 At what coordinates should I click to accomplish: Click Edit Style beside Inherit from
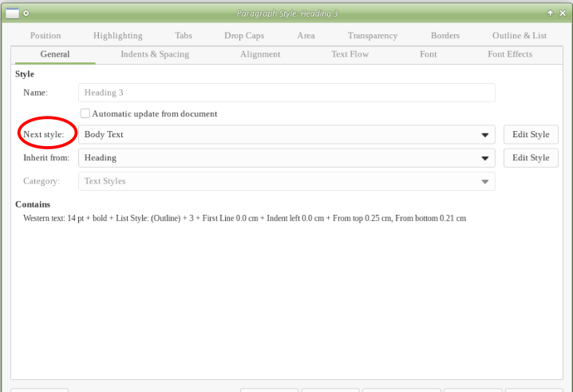[531, 157]
